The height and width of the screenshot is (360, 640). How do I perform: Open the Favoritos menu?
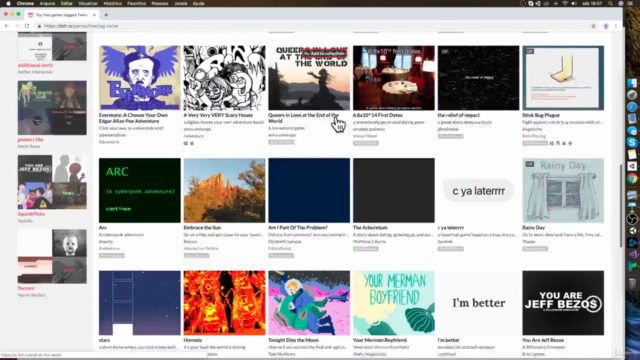136,3
